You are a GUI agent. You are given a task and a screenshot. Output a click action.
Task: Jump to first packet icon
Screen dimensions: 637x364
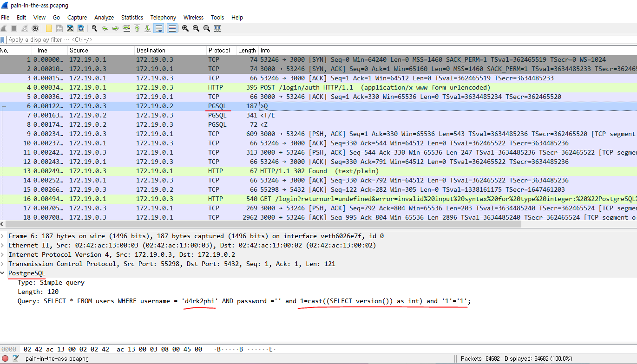click(137, 28)
